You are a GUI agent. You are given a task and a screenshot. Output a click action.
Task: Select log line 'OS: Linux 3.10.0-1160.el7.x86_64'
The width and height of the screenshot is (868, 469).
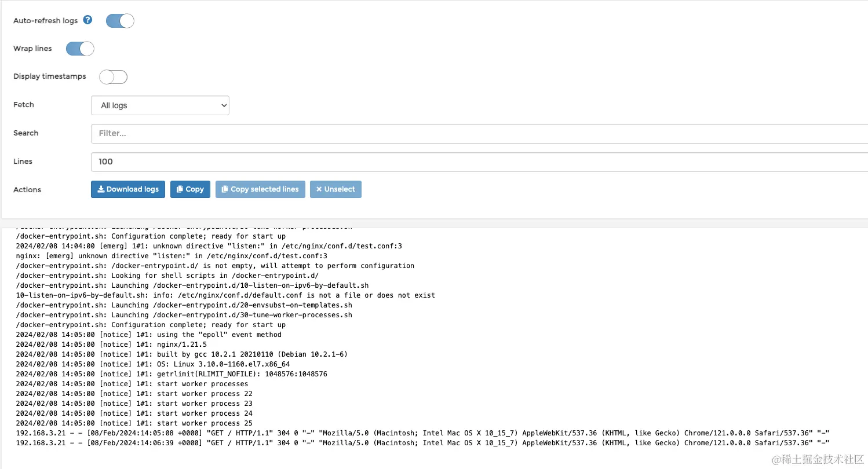tap(153, 364)
